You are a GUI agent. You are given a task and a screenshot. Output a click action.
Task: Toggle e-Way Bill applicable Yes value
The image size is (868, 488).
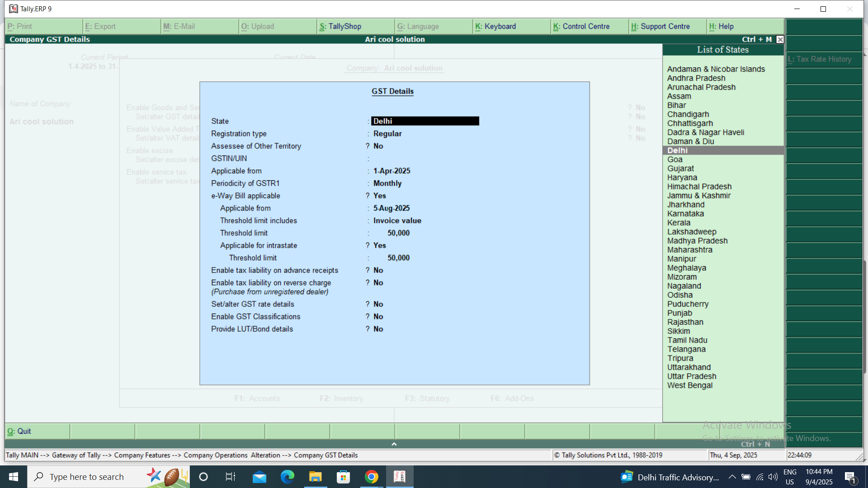click(379, 196)
